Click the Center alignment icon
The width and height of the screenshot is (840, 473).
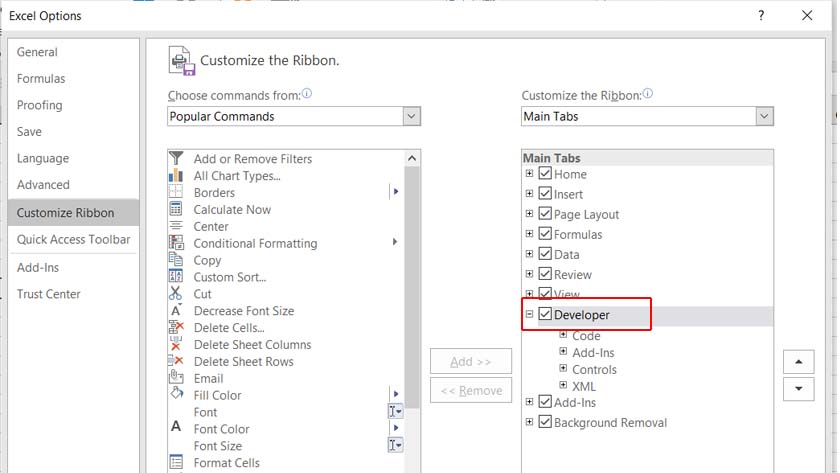coord(176,226)
